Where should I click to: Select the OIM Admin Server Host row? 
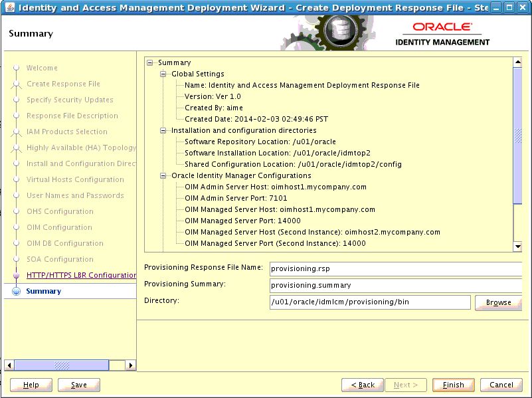(x=276, y=187)
